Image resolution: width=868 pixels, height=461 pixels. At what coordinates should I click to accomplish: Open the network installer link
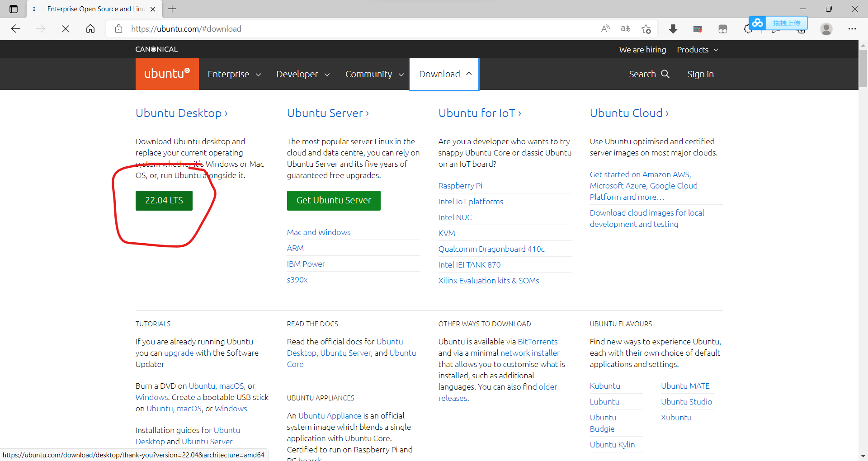530,353
